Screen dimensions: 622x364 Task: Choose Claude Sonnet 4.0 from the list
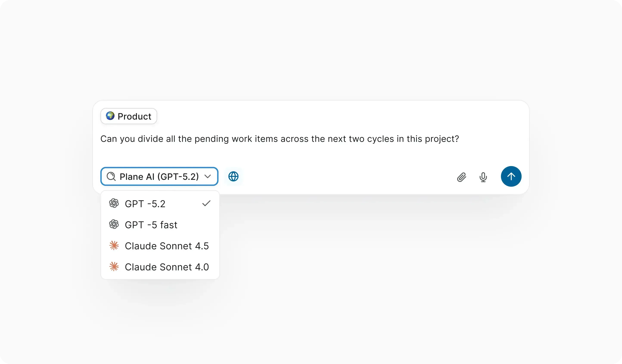tap(167, 267)
